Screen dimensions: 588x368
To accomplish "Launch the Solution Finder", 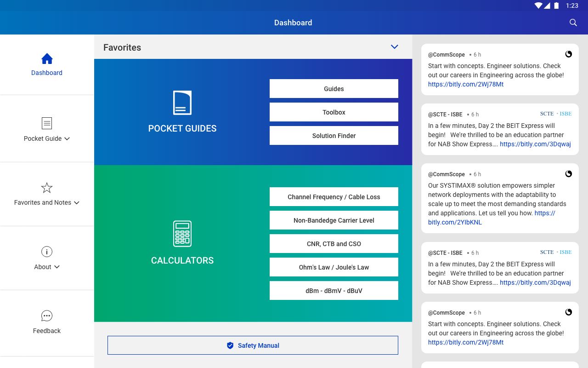I will tap(334, 136).
